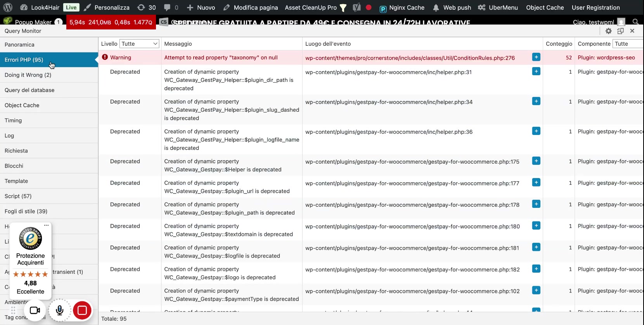644x325 pixels.
Task: Open the Trusted Shops badge options menu
Action: tap(46, 225)
